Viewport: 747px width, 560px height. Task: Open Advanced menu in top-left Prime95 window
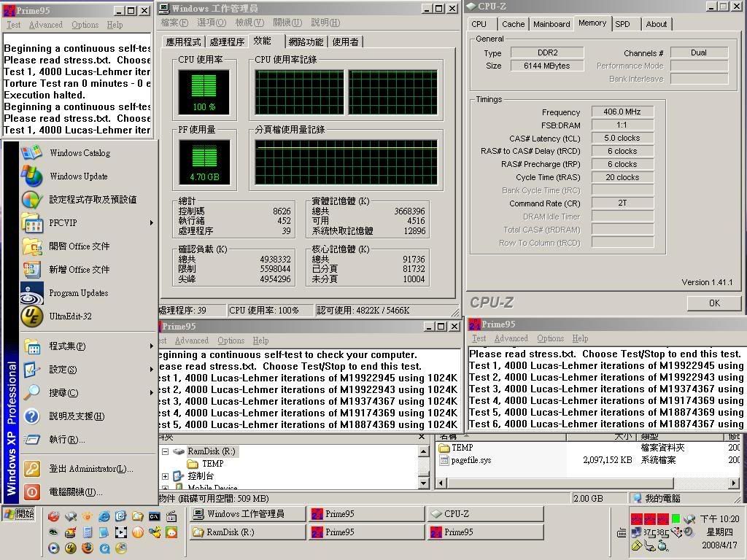46,25
